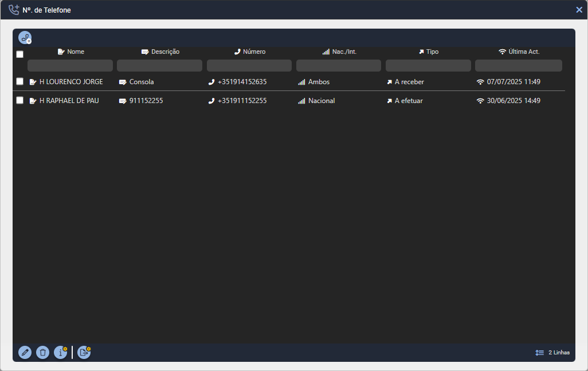Select the H RAPHAEL DE PAU name cell
The height and width of the screenshot is (371, 588).
click(69, 100)
